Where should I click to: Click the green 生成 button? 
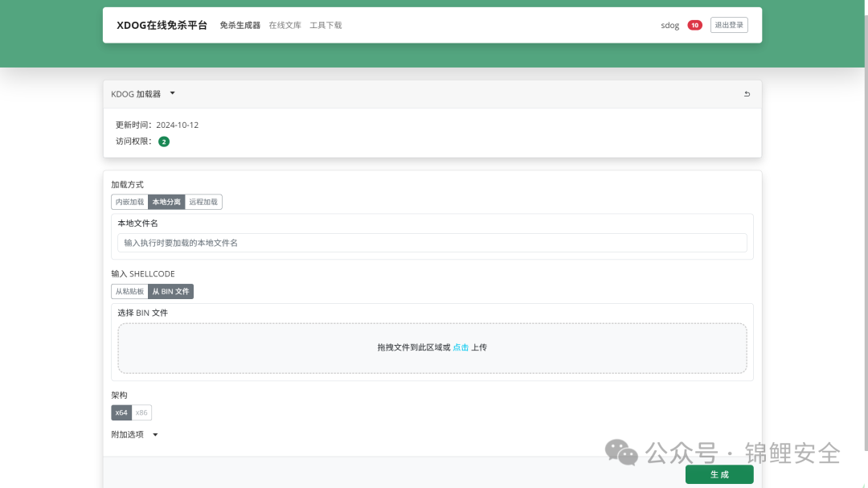719,474
